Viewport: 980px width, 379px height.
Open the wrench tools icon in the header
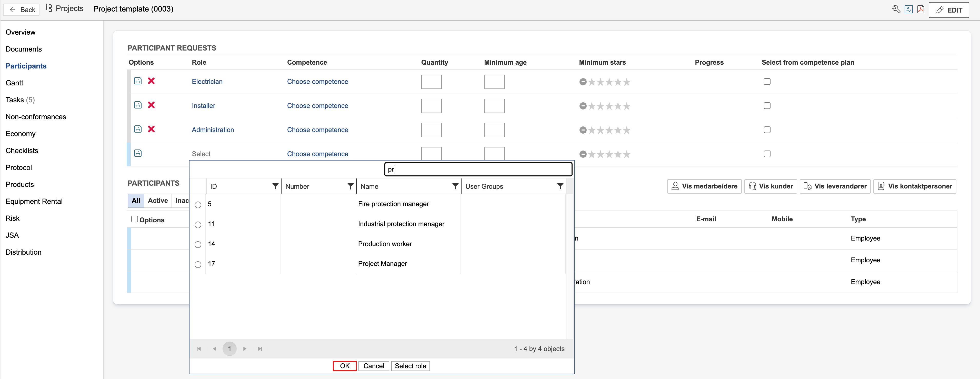[896, 9]
